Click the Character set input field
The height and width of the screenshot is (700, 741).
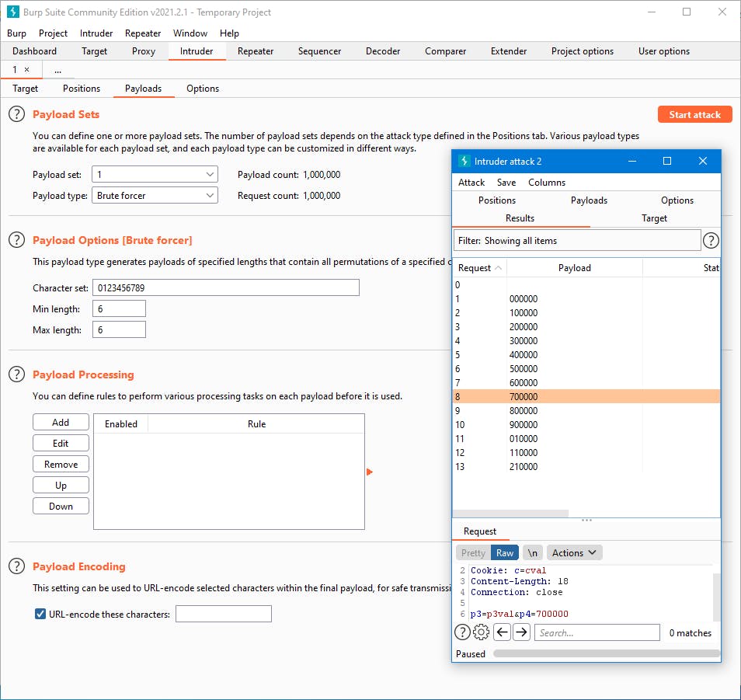point(225,288)
